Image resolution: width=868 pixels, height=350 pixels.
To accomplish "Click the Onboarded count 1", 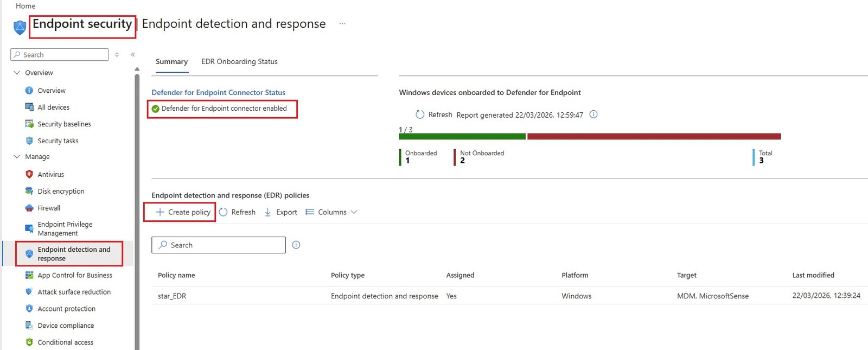I will (407, 161).
